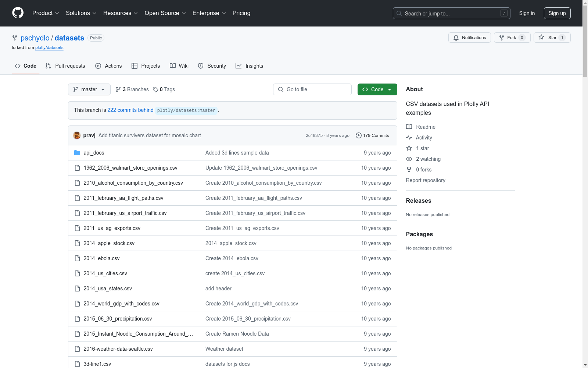Open the 2014_apple_stock.csv file
Viewport: 588px width, 368px height.
(109, 243)
